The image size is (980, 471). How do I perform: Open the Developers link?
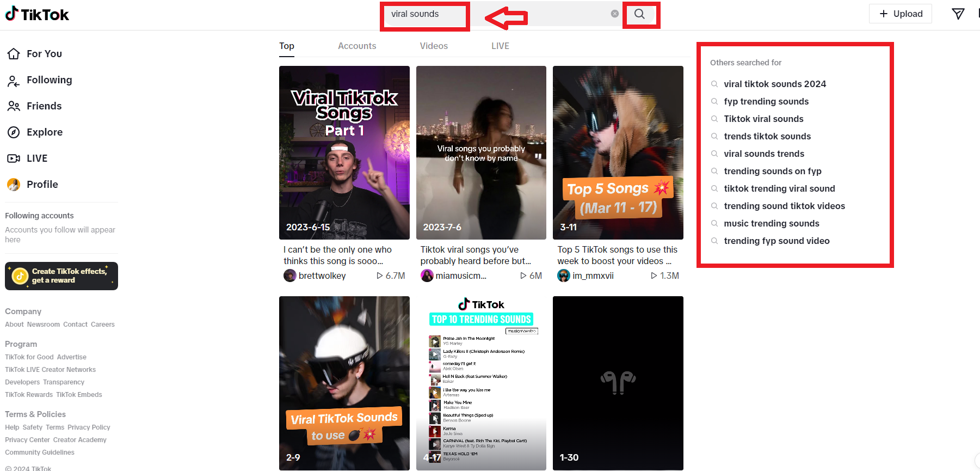point(22,382)
